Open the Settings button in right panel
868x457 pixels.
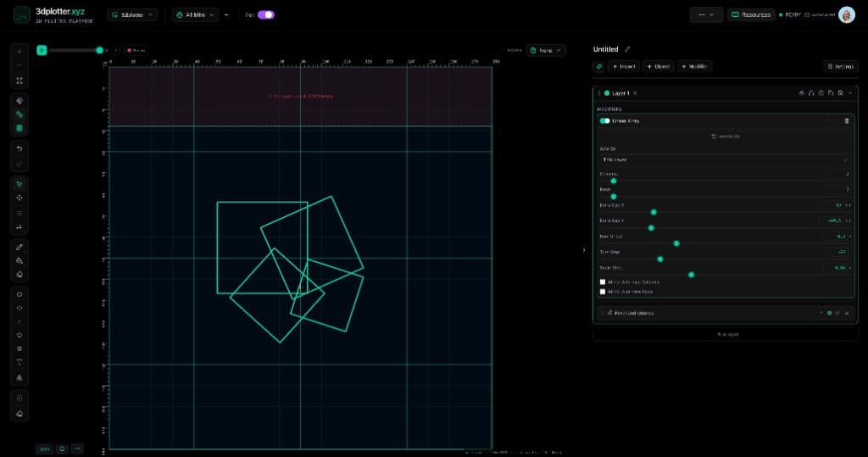click(840, 66)
